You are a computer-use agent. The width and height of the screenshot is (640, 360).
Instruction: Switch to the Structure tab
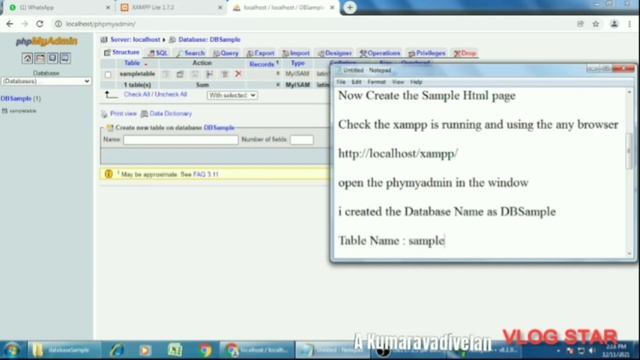(x=122, y=53)
